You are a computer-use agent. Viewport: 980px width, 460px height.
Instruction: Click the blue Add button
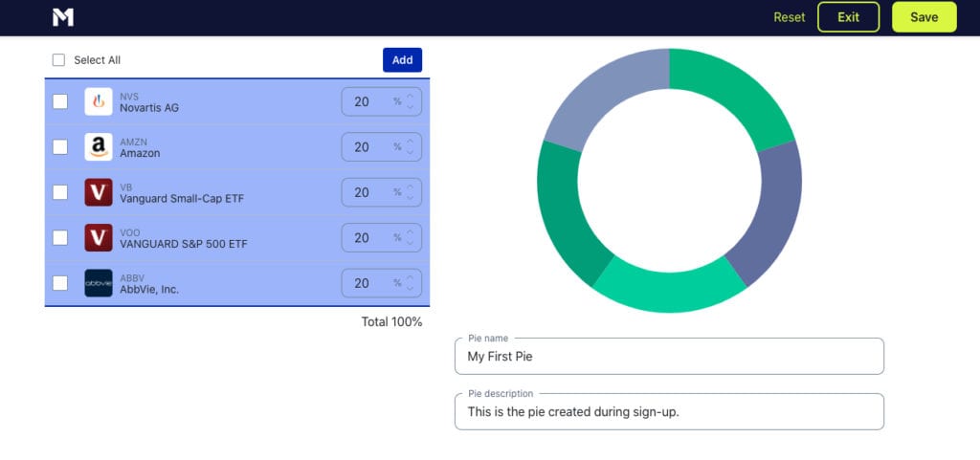[403, 60]
